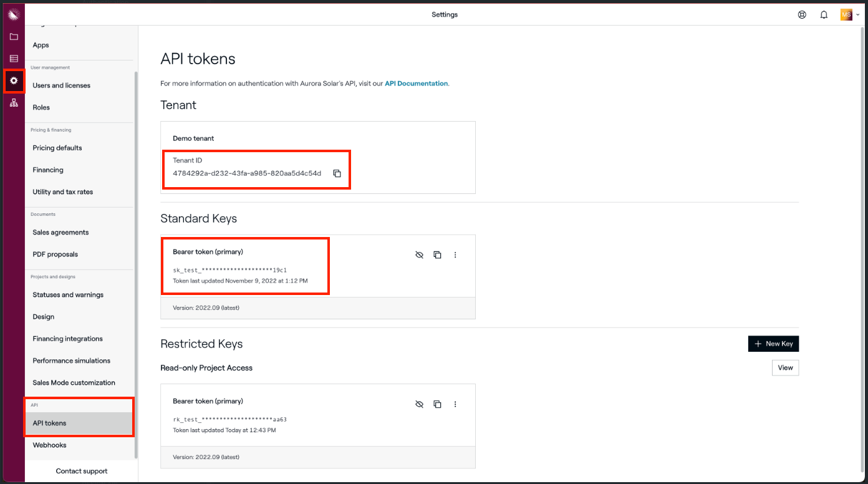Copy the rk_test restricted bearer token
The width and height of the screenshot is (868, 484).
click(438, 404)
